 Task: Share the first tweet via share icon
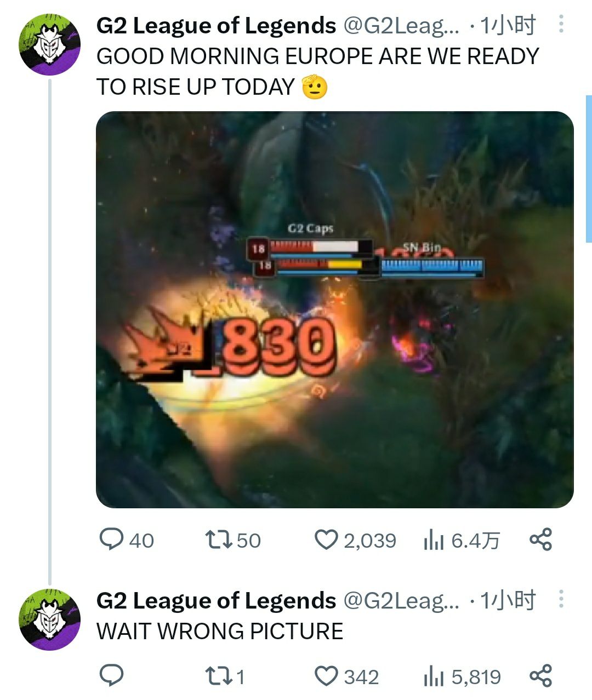(541, 540)
